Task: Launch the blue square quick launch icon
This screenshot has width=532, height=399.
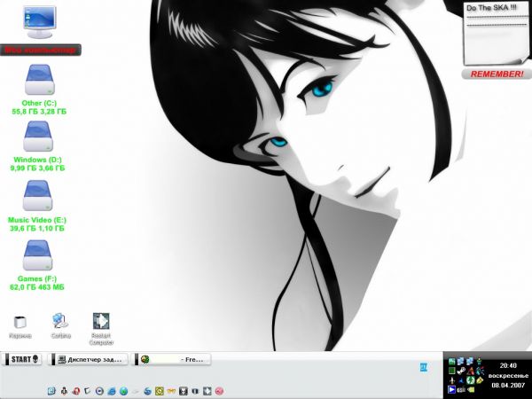Action: (x=51, y=391)
